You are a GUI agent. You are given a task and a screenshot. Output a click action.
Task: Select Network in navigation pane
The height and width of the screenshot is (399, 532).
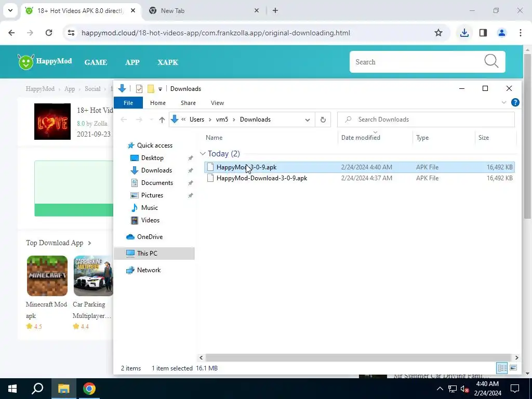(x=149, y=270)
